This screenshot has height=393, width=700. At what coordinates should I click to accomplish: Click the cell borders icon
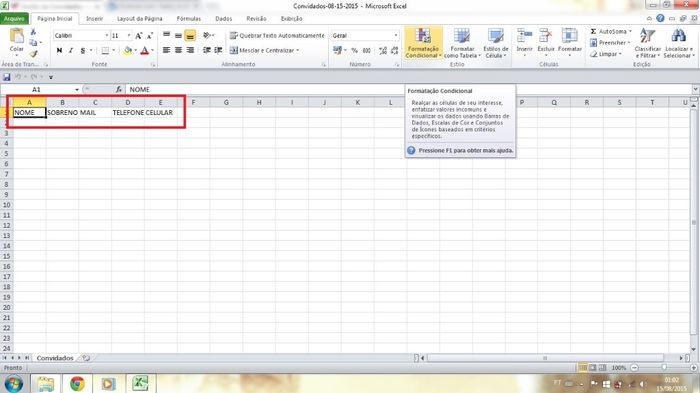pyautogui.click(x=105, y=50)
